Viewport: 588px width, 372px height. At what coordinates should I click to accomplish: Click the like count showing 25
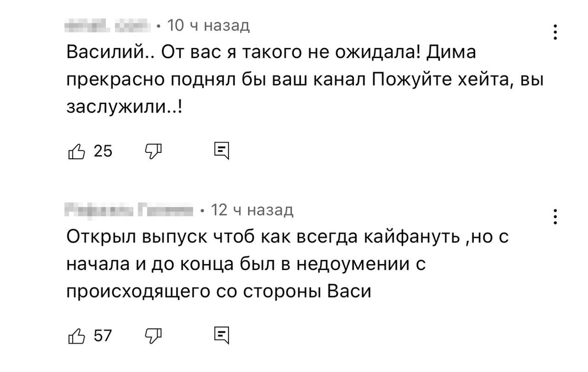pos(103,152)
